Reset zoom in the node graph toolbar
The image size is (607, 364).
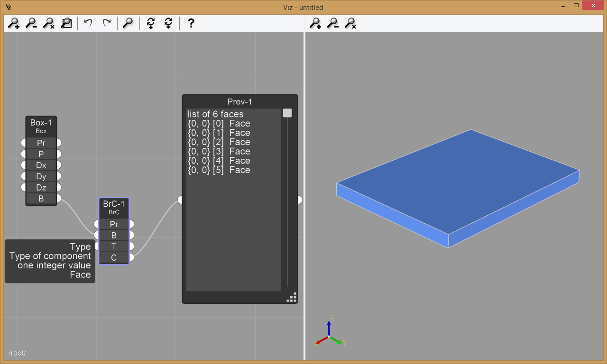click(49, 23)
